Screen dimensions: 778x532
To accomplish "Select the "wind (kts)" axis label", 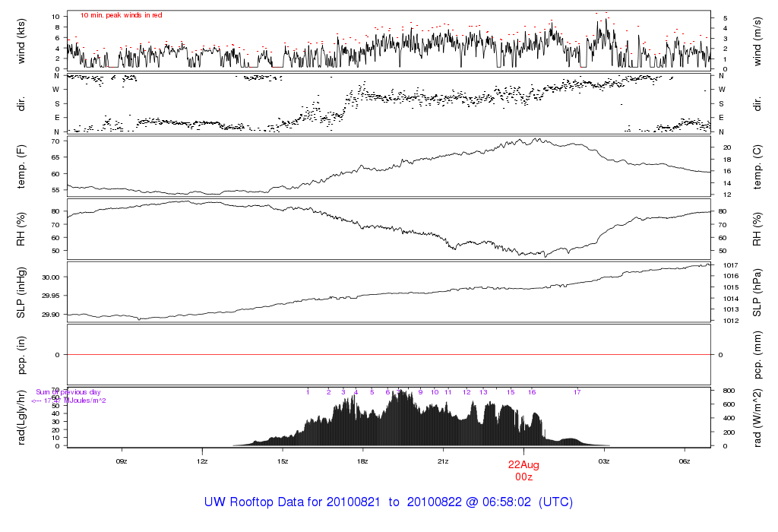I will tap(21, 41).
